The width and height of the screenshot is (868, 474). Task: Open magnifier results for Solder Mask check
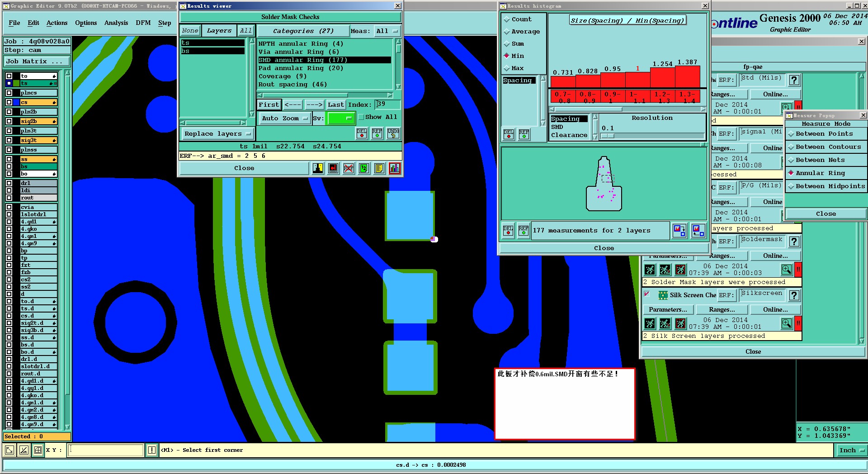[787, 270]
